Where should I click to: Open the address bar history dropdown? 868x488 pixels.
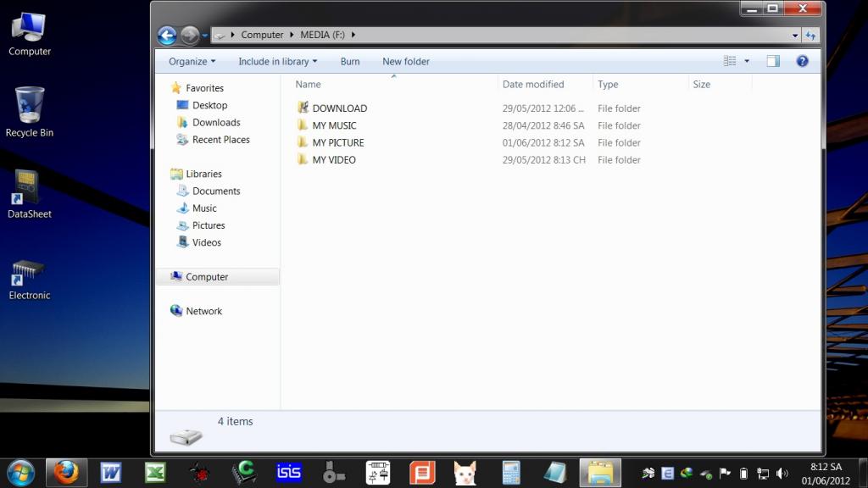point(795,35)
